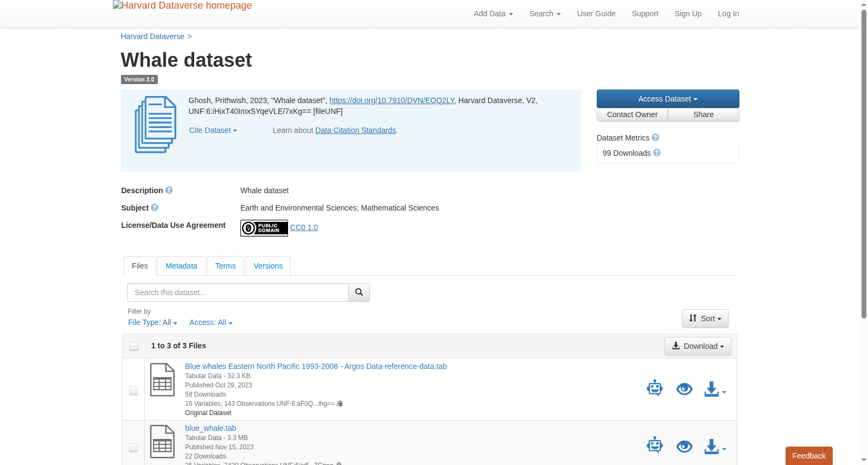Image resolution: width=868 pixels, height=465 pixels.
Task: Switch to the Terms tab
Action: click(225, 266)
